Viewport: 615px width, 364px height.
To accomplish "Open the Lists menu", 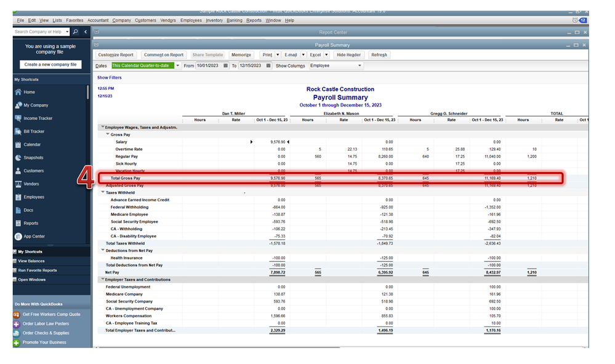I will click(x=57, y=20).
